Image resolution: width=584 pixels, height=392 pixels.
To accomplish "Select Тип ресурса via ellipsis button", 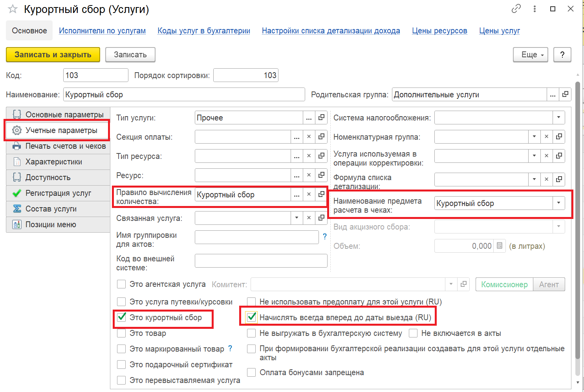I will coord(297,156).
